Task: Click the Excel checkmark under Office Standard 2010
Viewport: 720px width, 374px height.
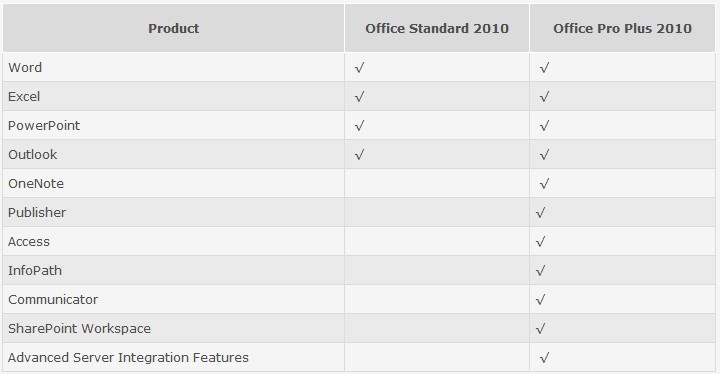Action: click(360, 96)
